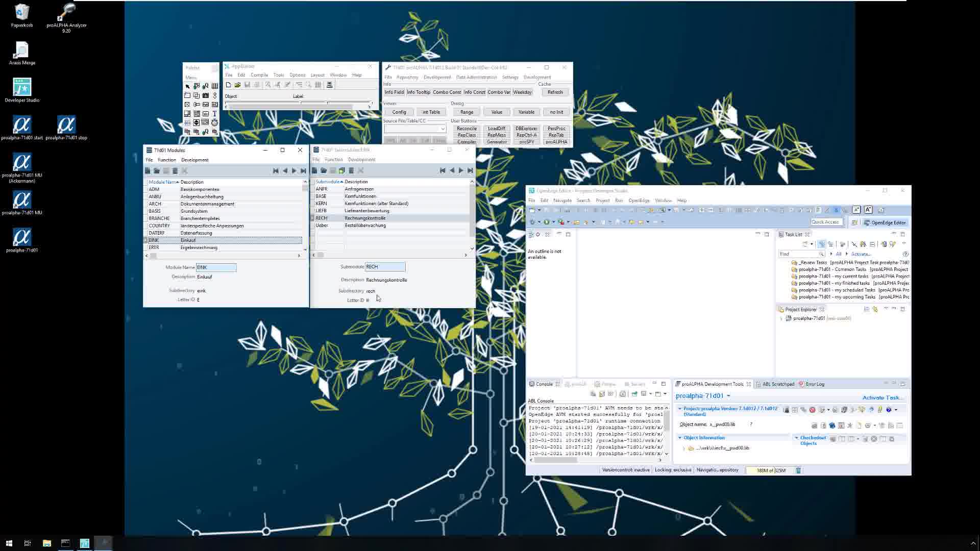Click the help question icon in Task List
This screenshot has height=551, width=980.
click(x=905, y=254)
